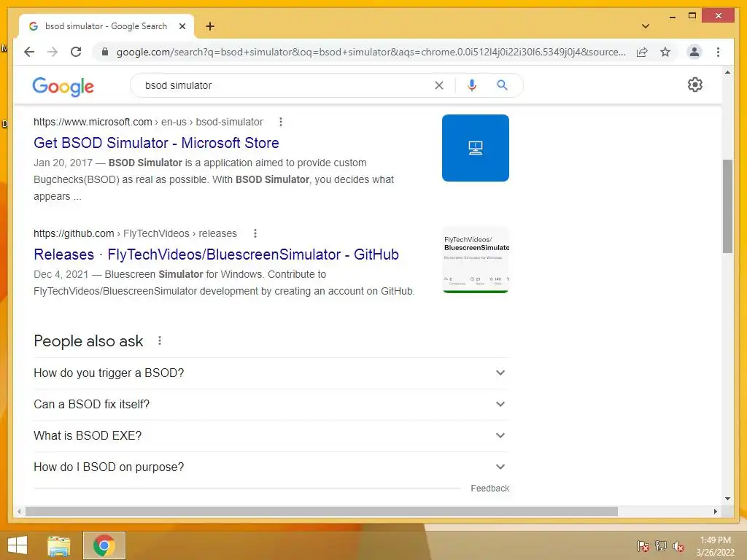Click the scroll left arrow
The image size is (747, 560).
pyautogui.click(x=18, y=511)
